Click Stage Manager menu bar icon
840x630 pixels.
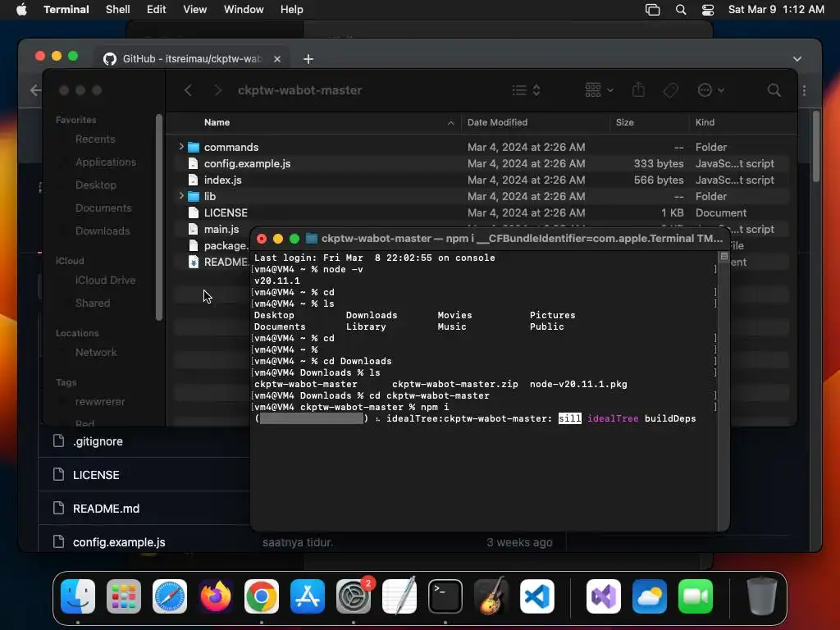tap(652, 10)
